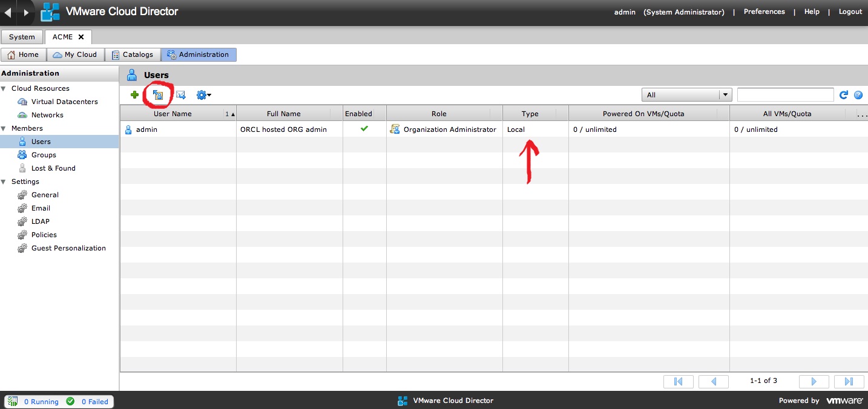
Task: Click "0 / unlimited" under Powered On VMs/Quota
Action: coord(595,129)
